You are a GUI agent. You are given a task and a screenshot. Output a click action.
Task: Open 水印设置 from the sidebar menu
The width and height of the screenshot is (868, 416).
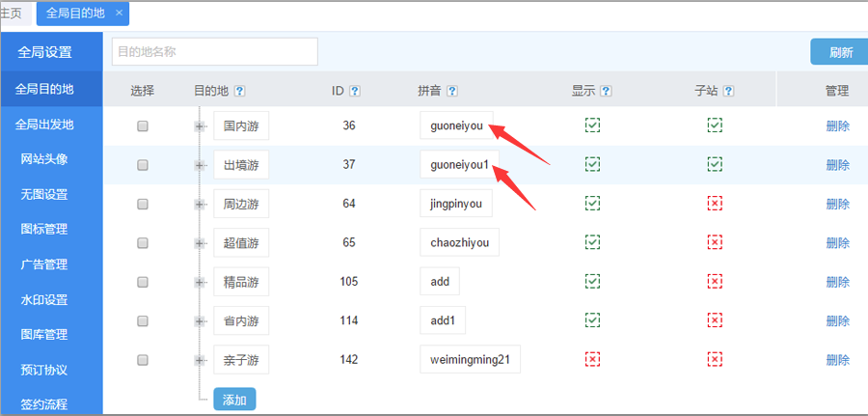(44, 300)
